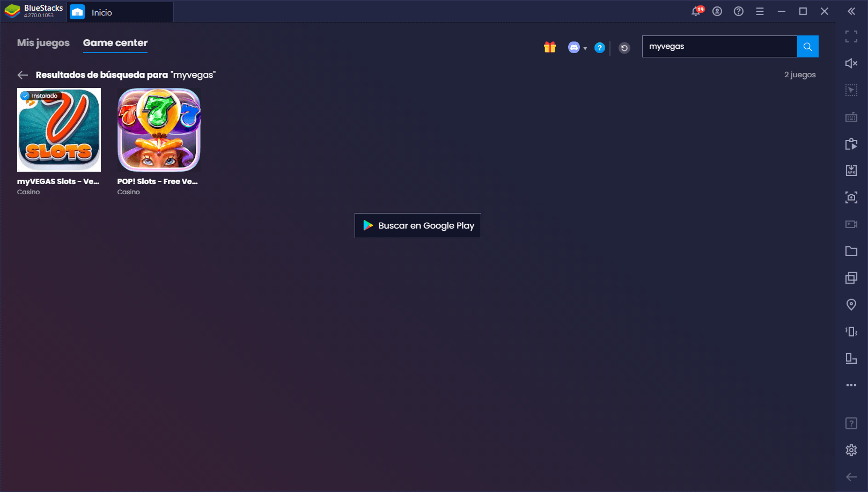Screen dimensions: 868x492
Task: Open the gift rewards icon
Action: (550, 47)
